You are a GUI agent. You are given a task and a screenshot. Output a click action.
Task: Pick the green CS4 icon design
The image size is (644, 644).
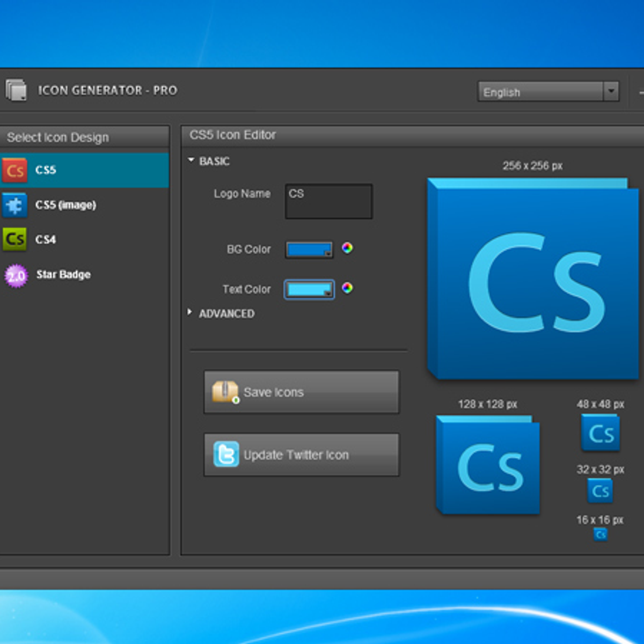pos(14,239)
